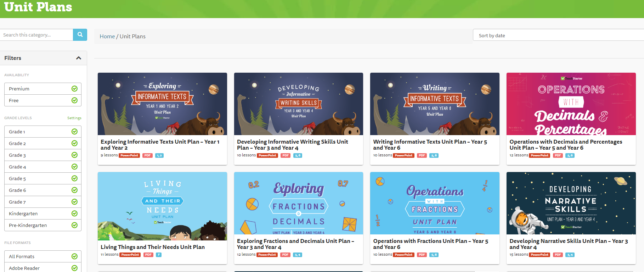The image size is (644, 272).
Task: Click PDF badge under Developing Narrative Skills
Action: [x=558, y=255]
